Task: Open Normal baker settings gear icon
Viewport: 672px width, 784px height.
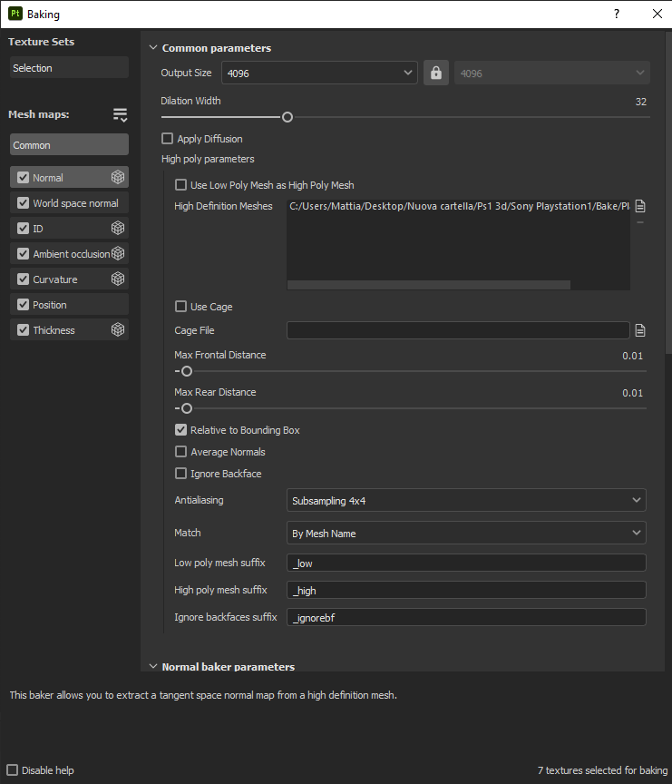Action: [x=119, y=177]
